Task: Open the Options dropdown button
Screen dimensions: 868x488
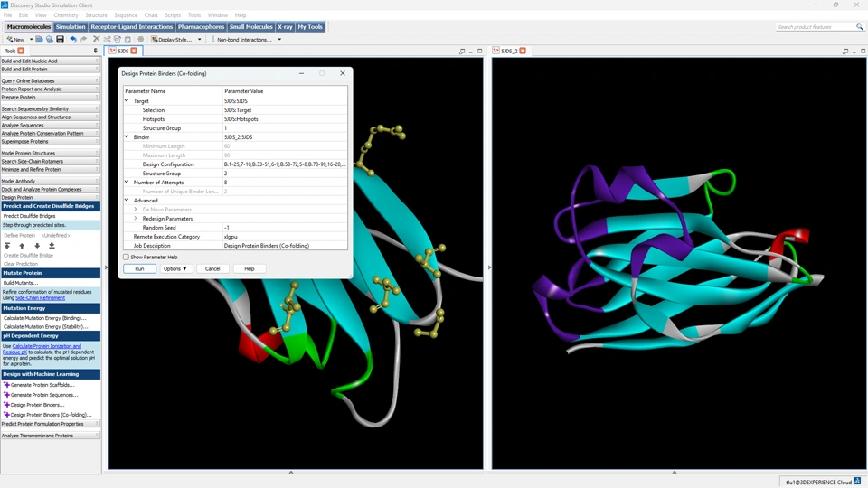Action: coord(175,269)
